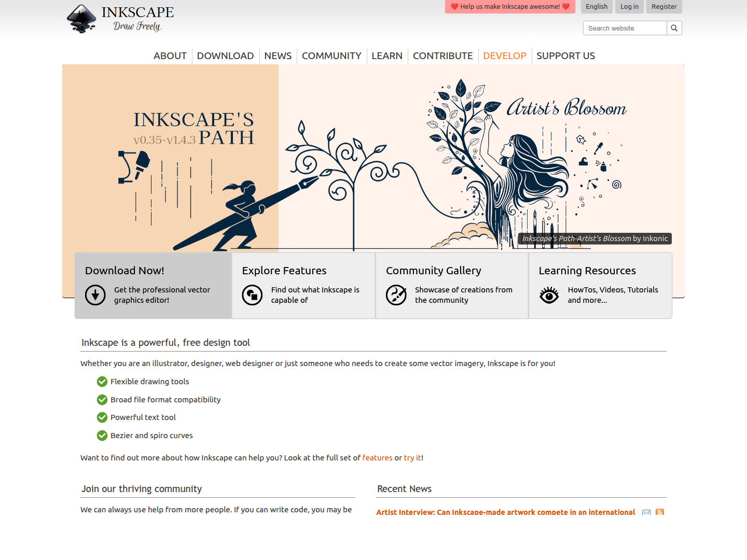Click 'Showcase of creations from the community'
The width and height of the screenshot is (747, 560).
(464, 295)
